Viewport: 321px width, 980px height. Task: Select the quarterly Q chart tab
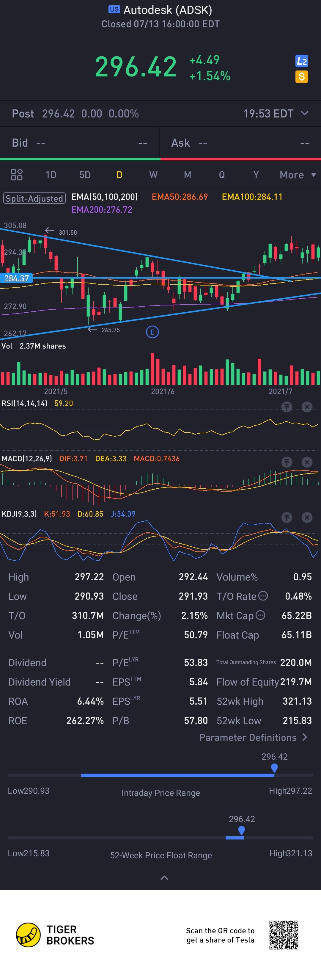[x=222, y=175]
